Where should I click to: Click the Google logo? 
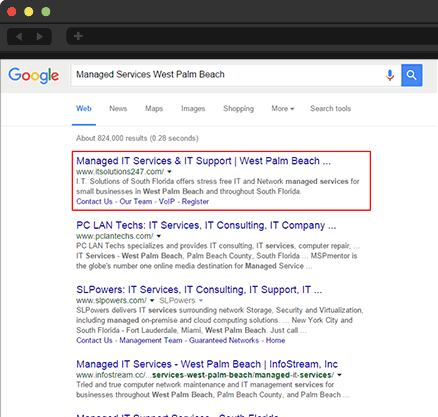[x=34, y=76]
